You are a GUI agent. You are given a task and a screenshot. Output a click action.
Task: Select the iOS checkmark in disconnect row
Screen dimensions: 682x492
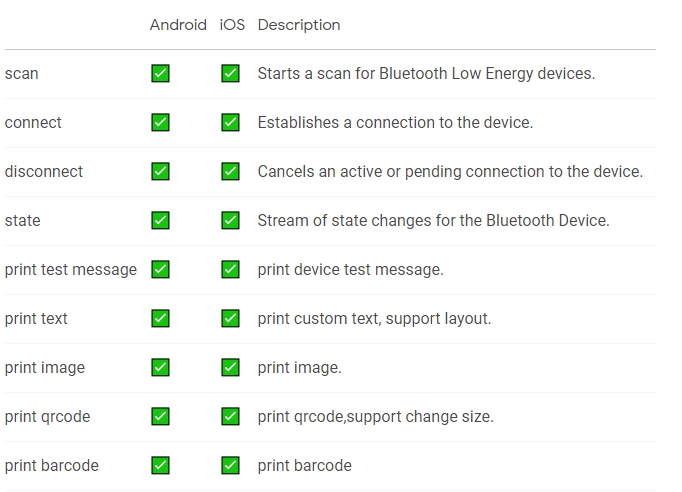pos(230,171)
